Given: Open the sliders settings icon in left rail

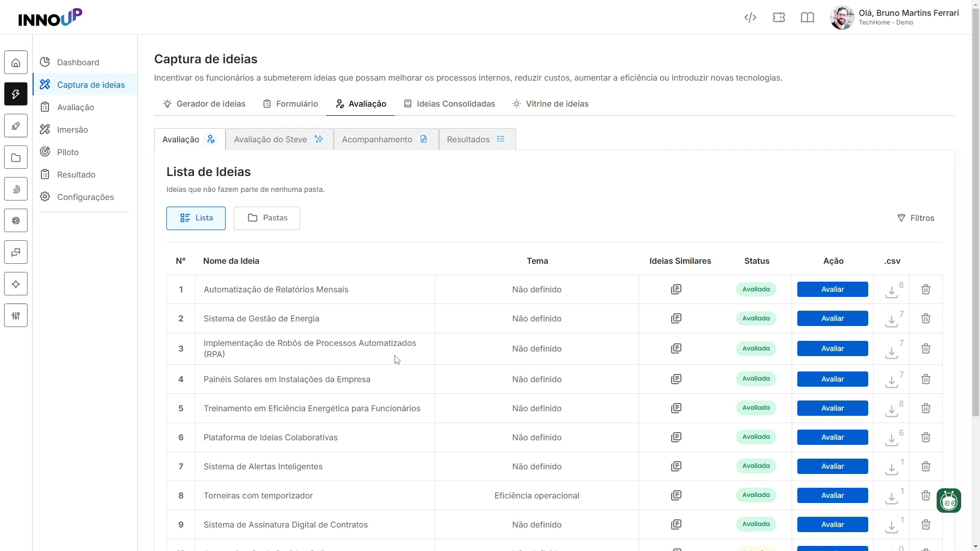Looking at the screenshot, I should pos(16,316).
